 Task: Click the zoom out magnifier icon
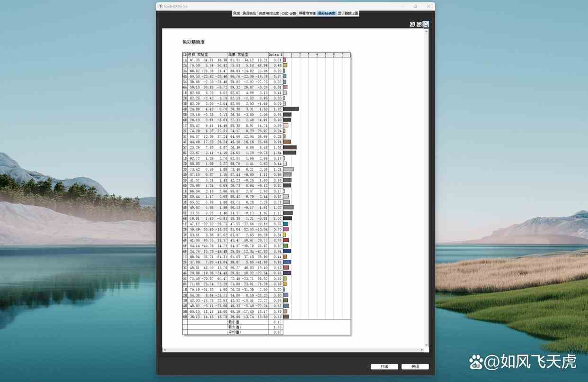click(419, 24)
